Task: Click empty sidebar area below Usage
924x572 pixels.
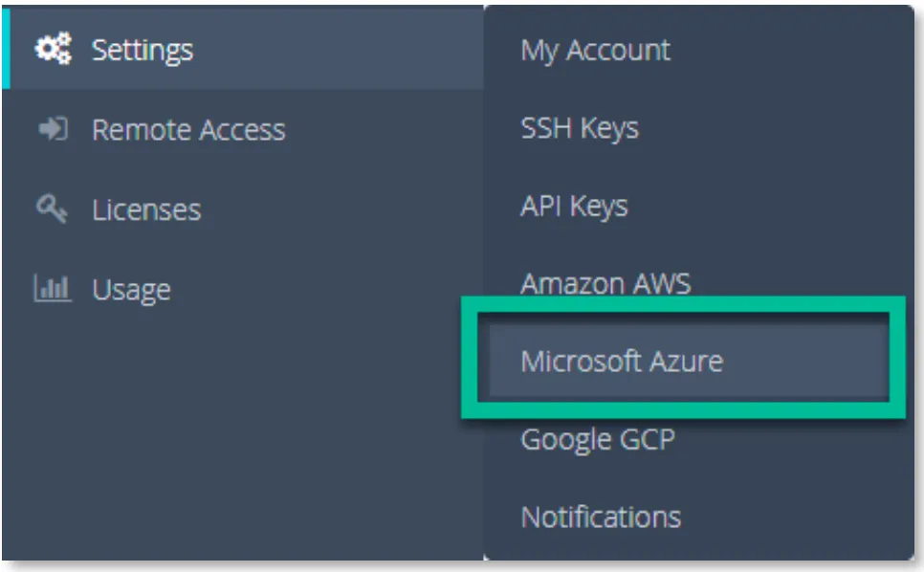Action: (242, 436)
